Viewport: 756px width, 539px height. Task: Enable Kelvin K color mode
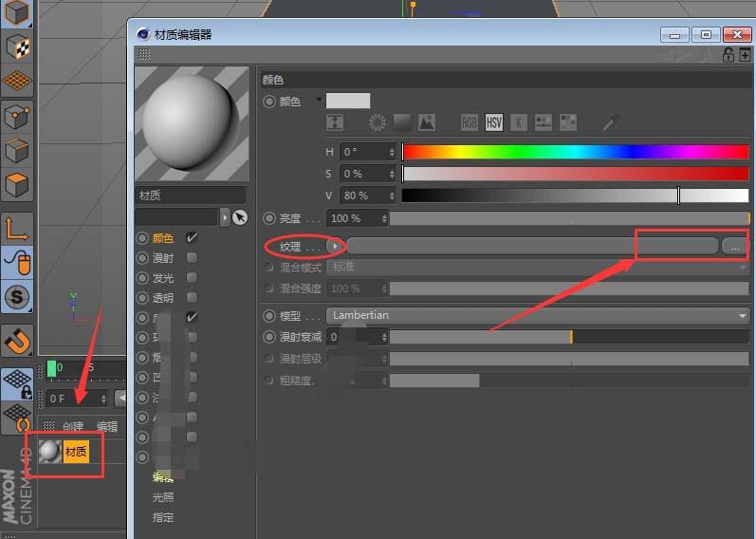(x=518, y=122)
